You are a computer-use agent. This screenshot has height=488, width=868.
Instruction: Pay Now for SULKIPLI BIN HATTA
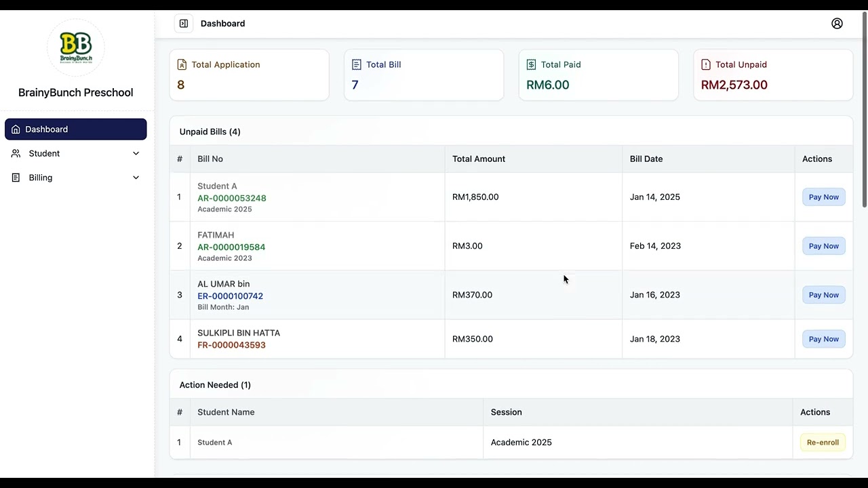click(x=824, y=339)
